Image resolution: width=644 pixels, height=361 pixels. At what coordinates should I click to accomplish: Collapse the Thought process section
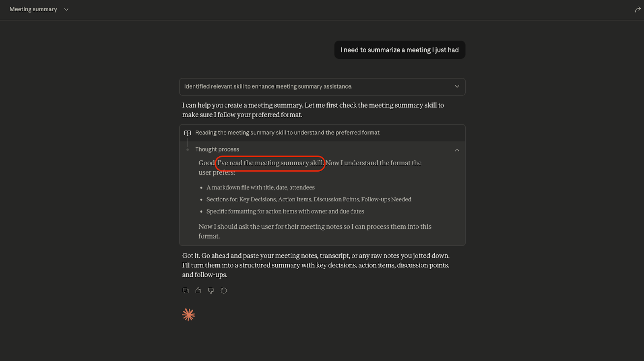tap(457, 150)
